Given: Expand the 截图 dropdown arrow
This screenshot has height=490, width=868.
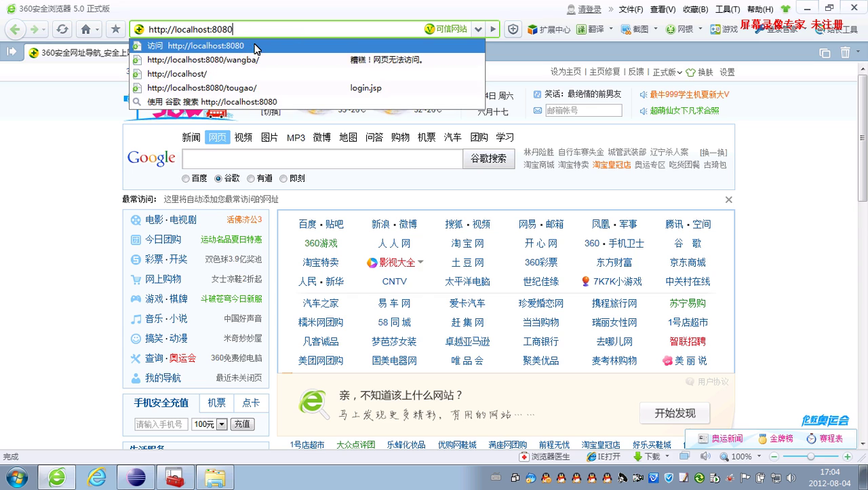Looking at the screenshot, I should [x=656, y=29].
